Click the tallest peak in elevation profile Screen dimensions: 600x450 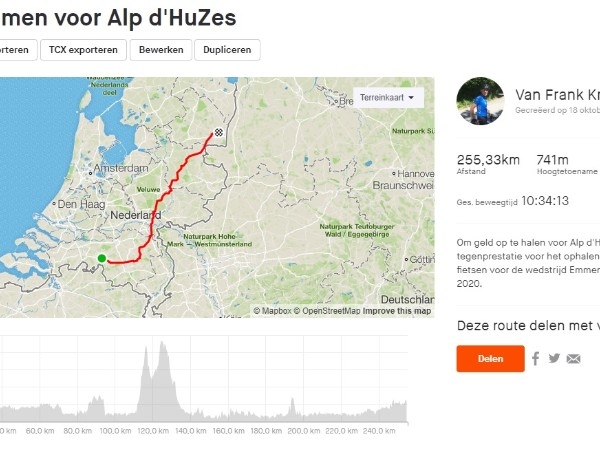tap(163, 342)
